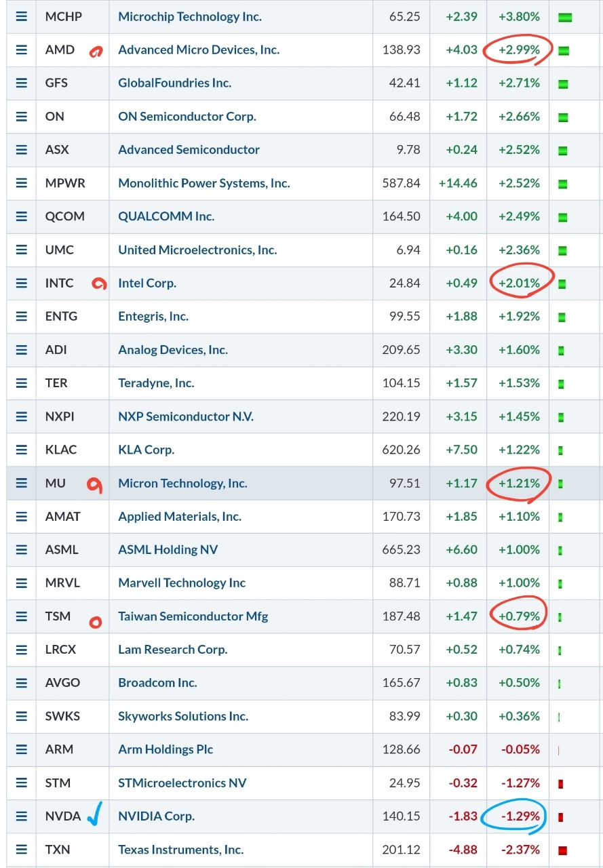Open the row menu icon for TER
The image size is (603, 868).
pos(22,383)
